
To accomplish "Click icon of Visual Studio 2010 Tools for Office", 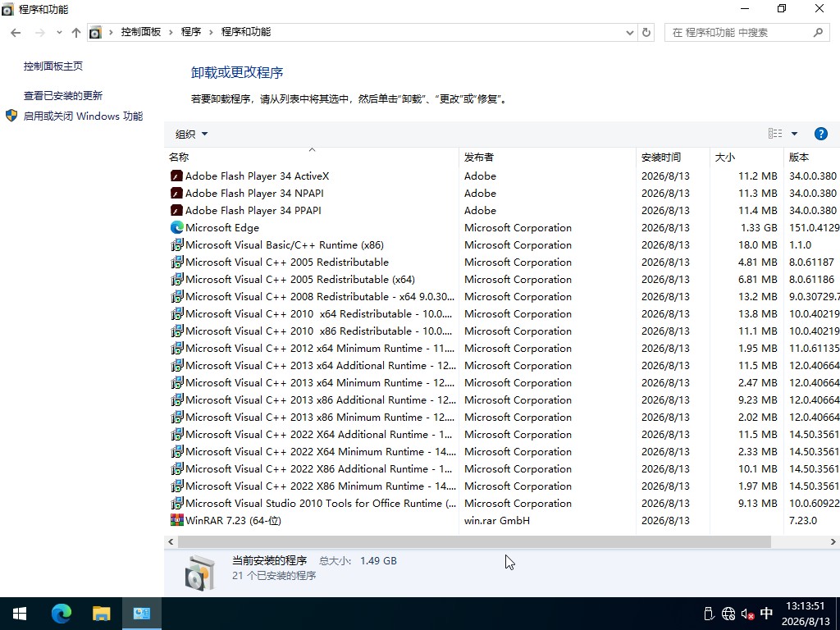I will pyautogui.click(x=176, y=503).
